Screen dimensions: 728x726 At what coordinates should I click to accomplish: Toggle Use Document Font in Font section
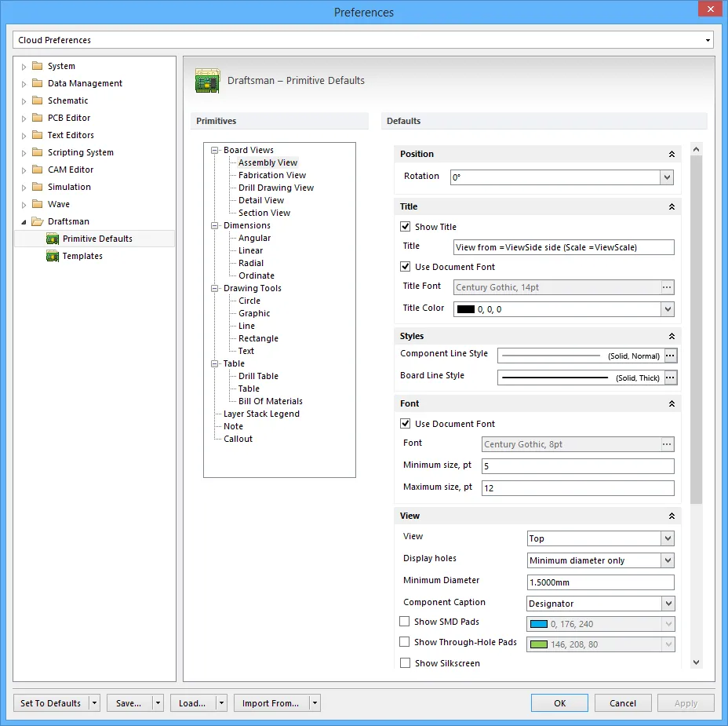click(406, 423)
